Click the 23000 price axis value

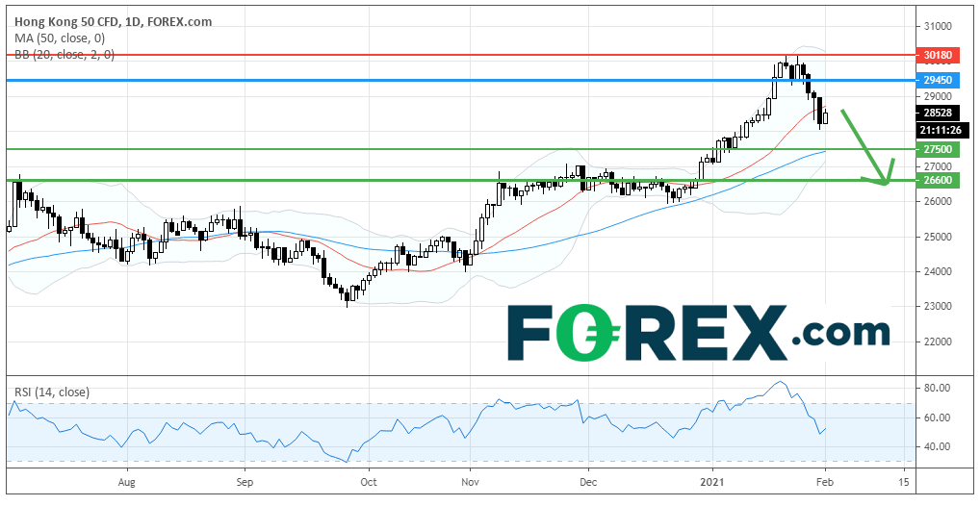click(x=937, y=307)
